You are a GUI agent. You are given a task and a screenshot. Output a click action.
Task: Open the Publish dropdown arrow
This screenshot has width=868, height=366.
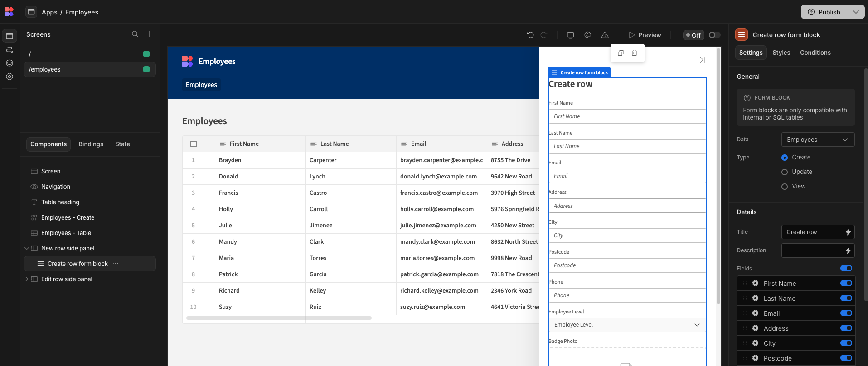coord(856,12)
